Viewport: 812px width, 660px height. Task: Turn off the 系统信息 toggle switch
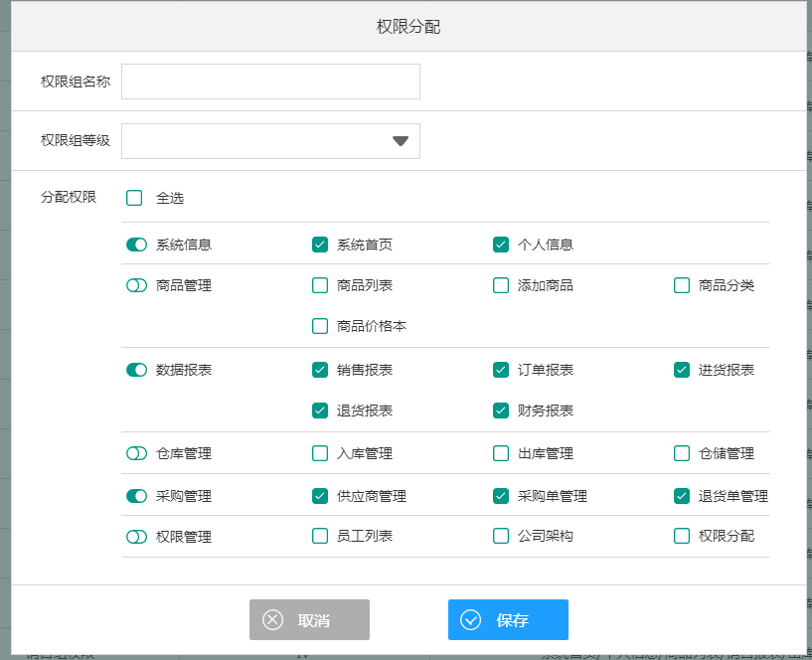click(137, 245)
